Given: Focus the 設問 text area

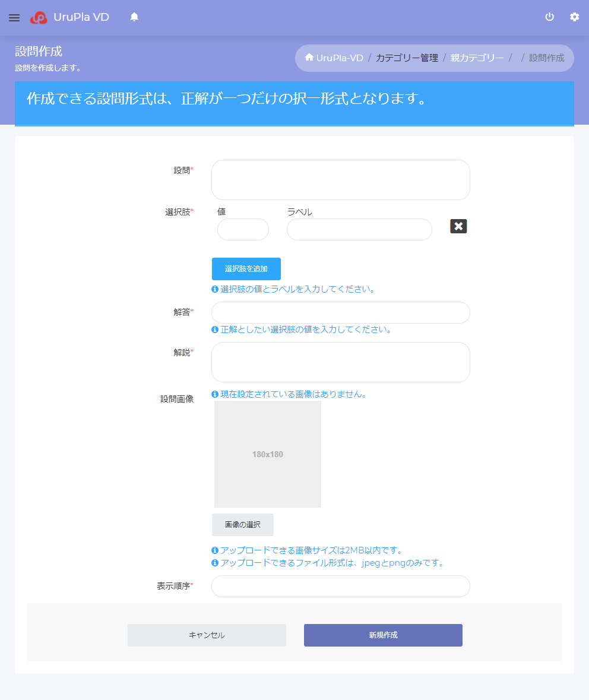Looking at the screenshot, I should click(x=341, y=180).
